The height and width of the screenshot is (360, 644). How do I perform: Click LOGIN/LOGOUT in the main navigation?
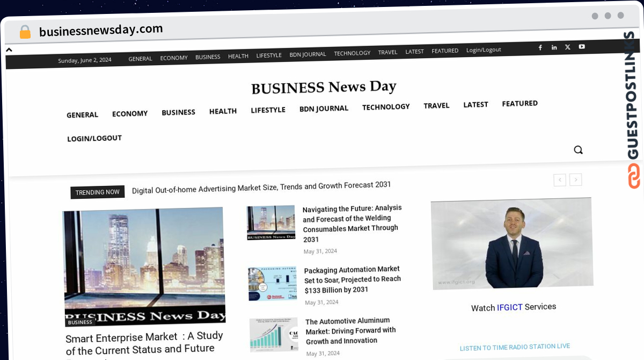point(94,139)
